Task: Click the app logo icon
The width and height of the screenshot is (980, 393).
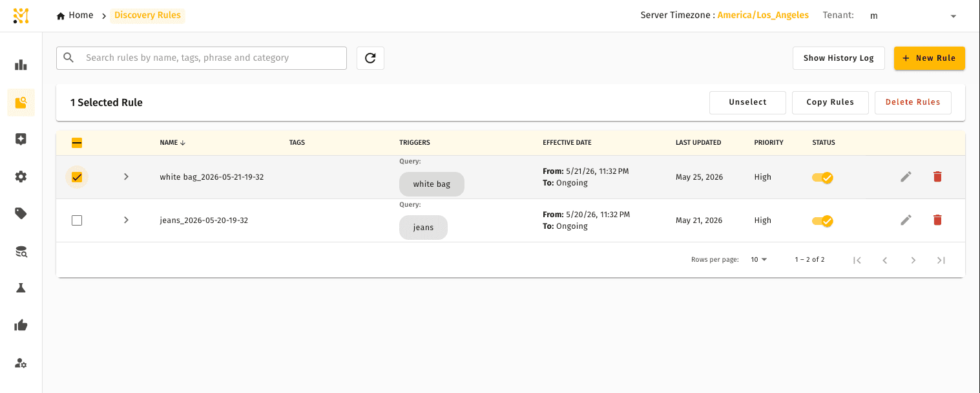Action: [x=21, y=16]
